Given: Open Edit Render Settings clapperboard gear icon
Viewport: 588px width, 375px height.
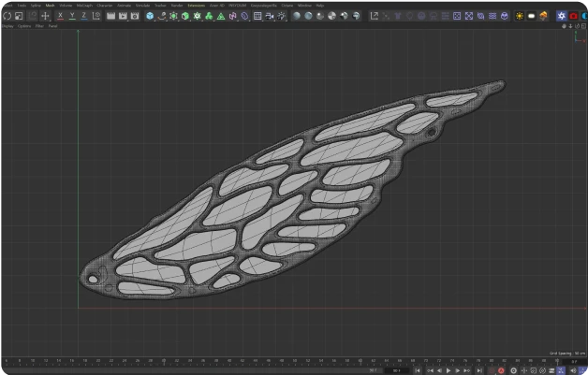Looking at the screenshot, I should pos(135,16).
